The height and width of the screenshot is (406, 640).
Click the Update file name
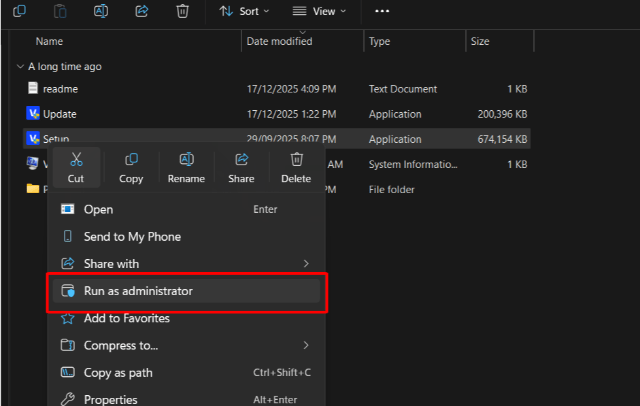[x=60, y=115]
